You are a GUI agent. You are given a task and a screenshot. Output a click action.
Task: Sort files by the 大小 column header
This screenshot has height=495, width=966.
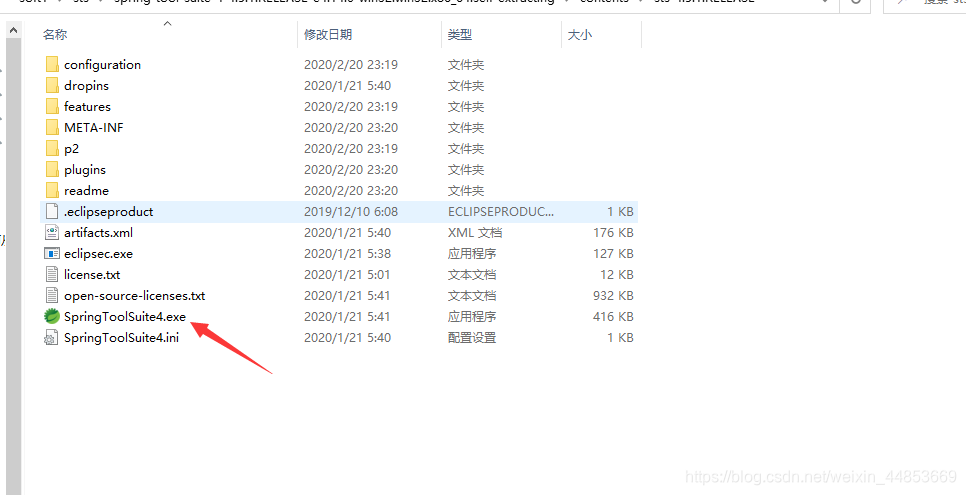[x=580, y=35]
